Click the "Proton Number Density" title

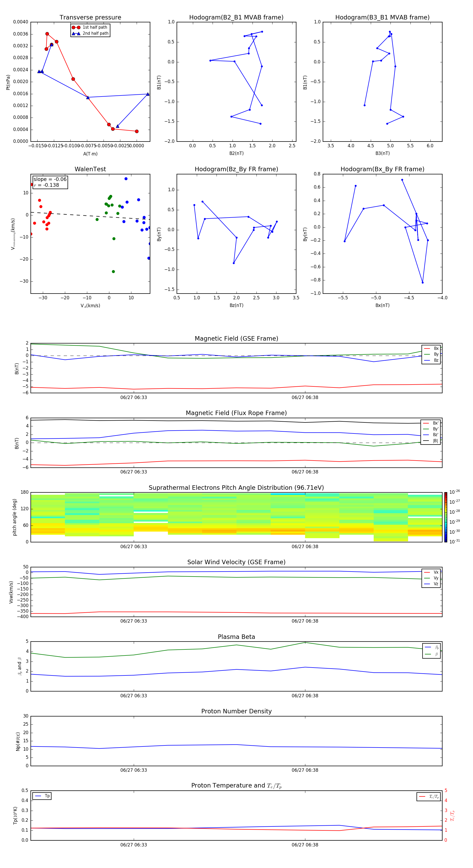[x=236, y=711]
